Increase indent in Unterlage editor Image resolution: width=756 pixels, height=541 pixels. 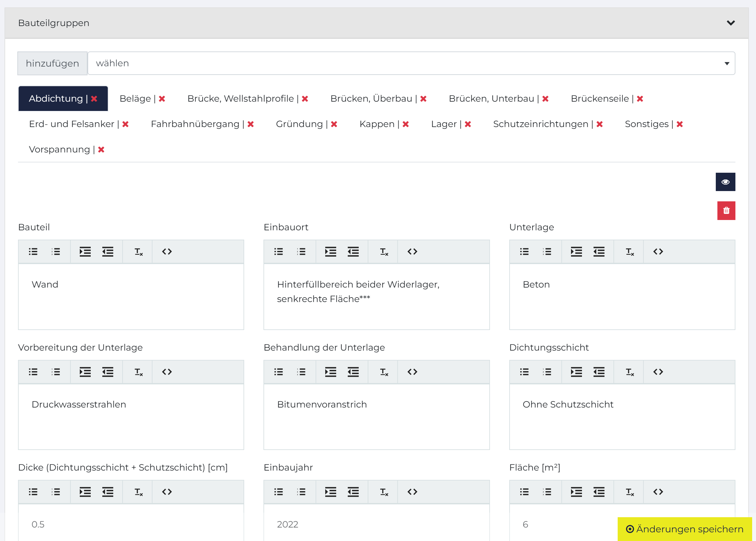pyautogui.click(x=576, y=252)
